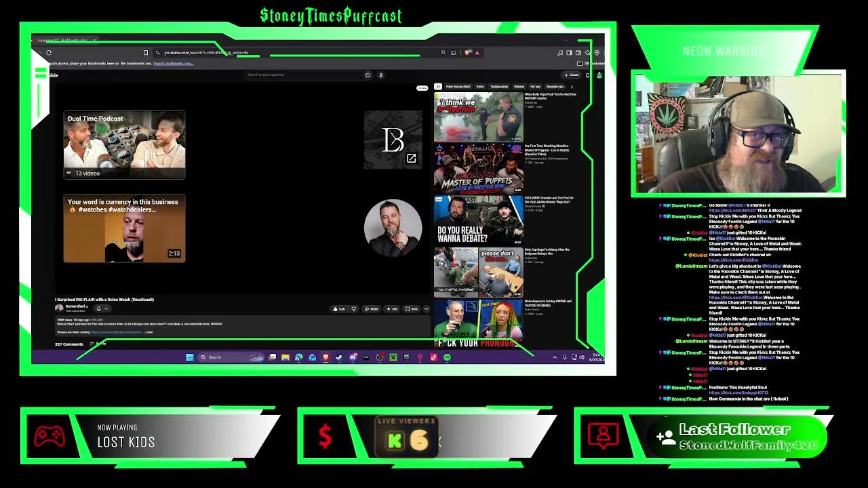Click the zoom magnifier icon in address bar
The width and height of the screenshot is (868, 488).
pos(443,52)
